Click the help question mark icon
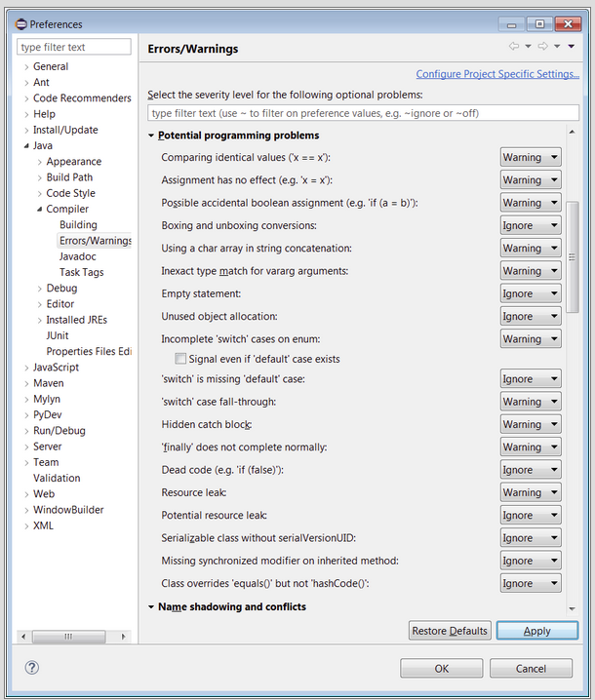595x700 pixels. click(x=32, y=668)
